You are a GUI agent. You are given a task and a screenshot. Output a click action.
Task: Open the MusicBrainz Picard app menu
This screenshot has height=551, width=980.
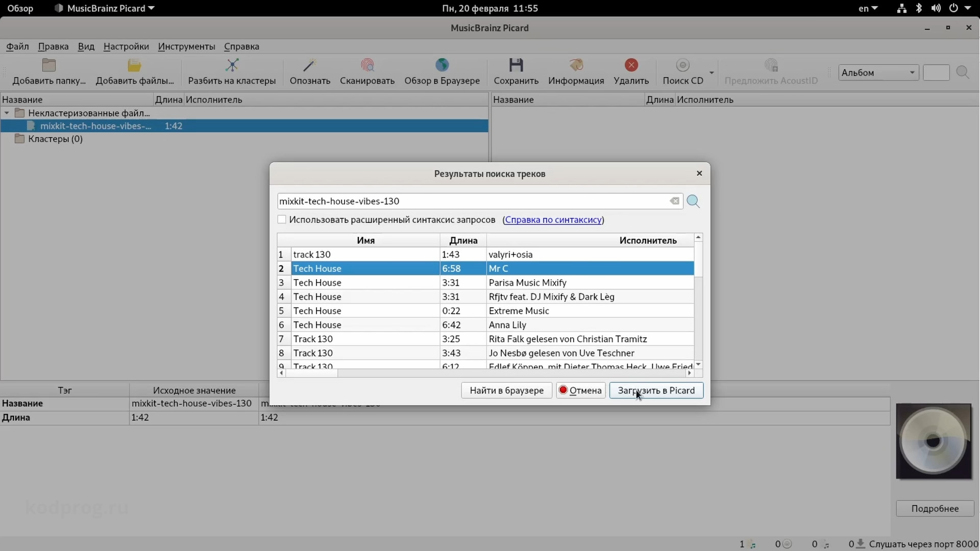(x=105, y=8)
